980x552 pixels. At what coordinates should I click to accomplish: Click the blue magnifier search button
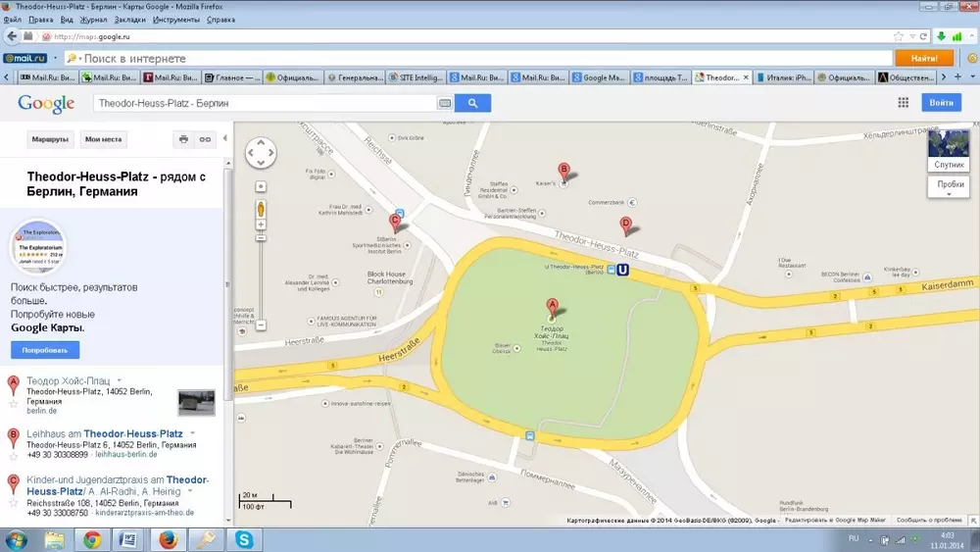tap(472, 103)
